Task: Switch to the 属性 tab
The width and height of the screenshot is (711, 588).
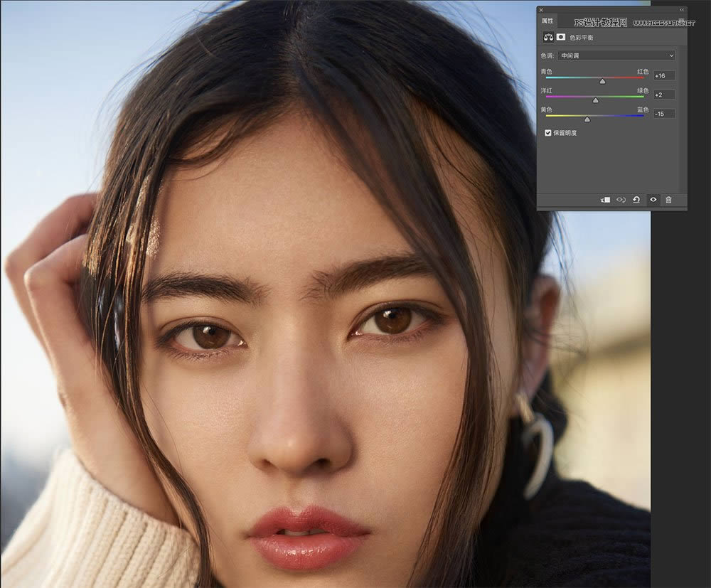Action: [547, 21]
